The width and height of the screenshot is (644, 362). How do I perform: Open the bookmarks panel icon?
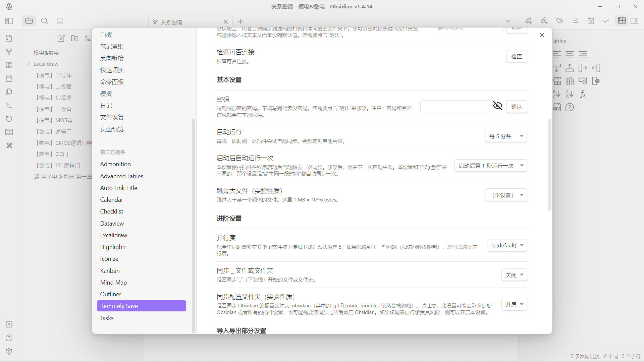(60, 21)
